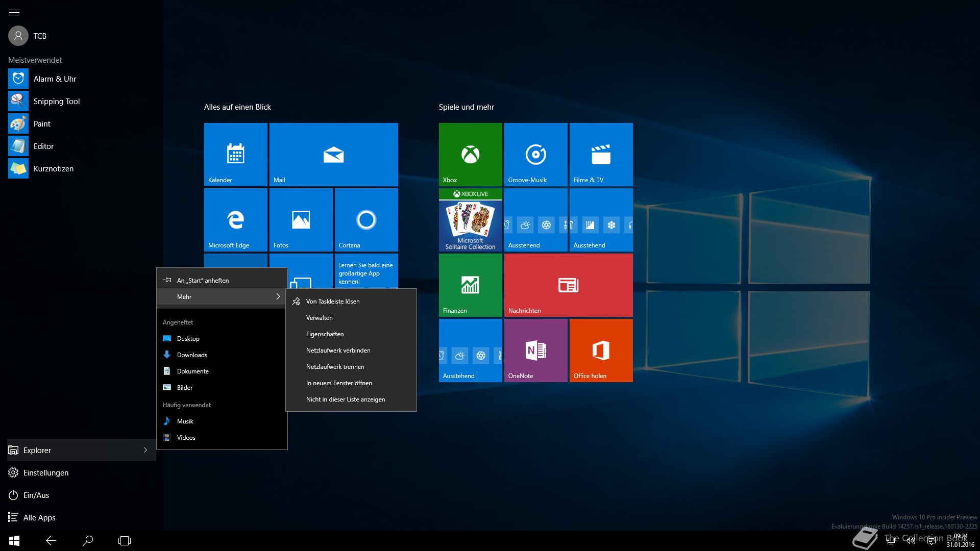Click Ausstehend tile below Filme & TV
Image resolution: width=980 pixels, height=551 pixels.
point(601,220)
